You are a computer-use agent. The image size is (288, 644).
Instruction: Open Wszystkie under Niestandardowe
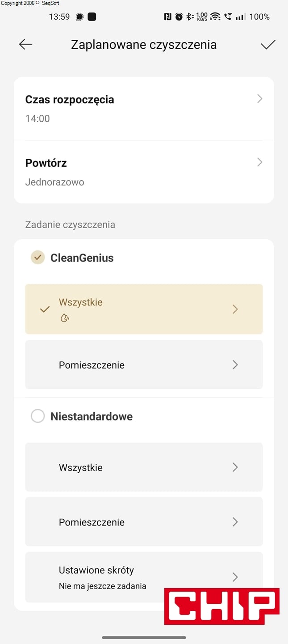coord(144,467)
